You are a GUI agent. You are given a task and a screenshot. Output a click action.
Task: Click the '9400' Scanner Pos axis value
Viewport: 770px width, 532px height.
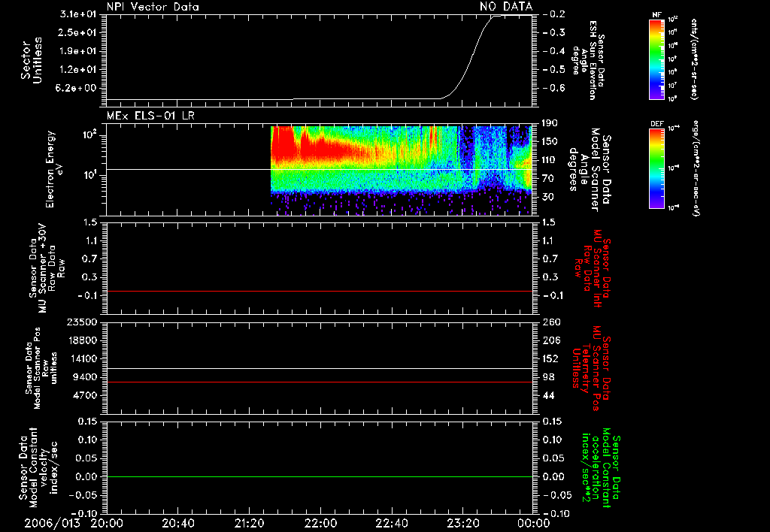86,377
